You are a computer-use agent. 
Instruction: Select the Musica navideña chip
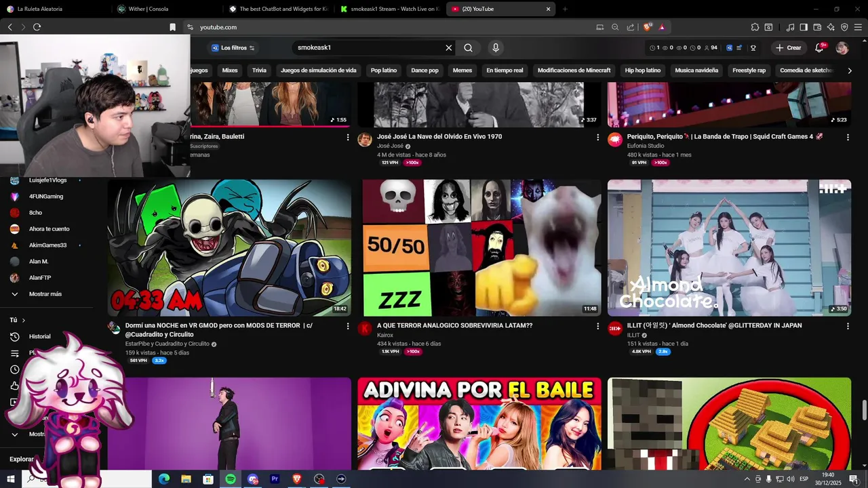pos(696,70)
